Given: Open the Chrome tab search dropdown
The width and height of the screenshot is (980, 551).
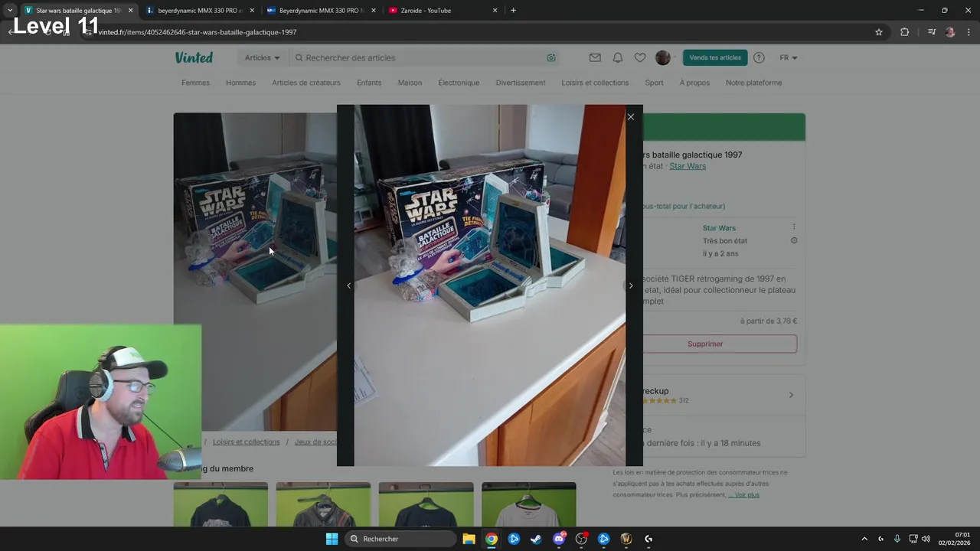Looking at the screenshot, I should (9, 11).
